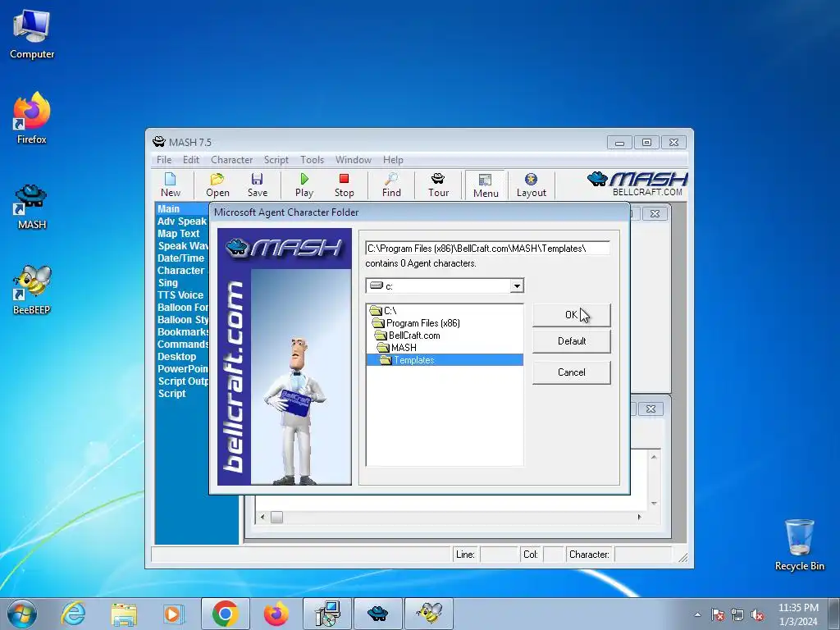Click the installer taskbar icon
Screen dimensions: 840x630
327,614
